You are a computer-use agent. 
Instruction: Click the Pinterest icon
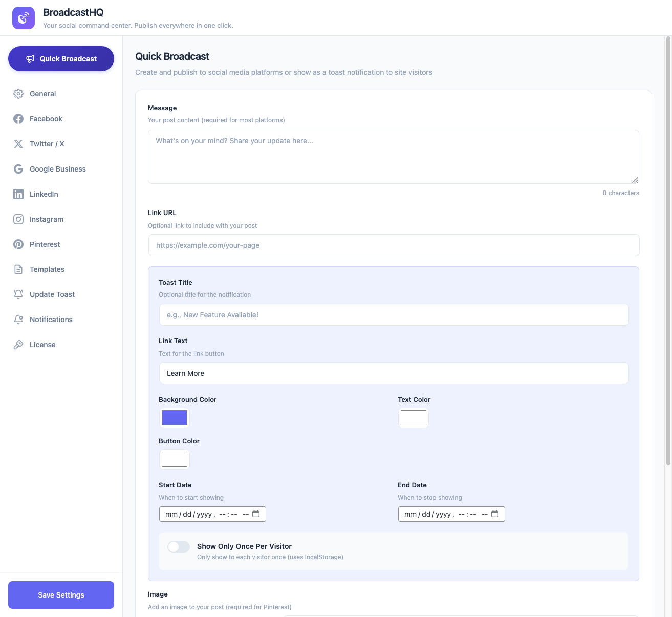pos(18,244)
